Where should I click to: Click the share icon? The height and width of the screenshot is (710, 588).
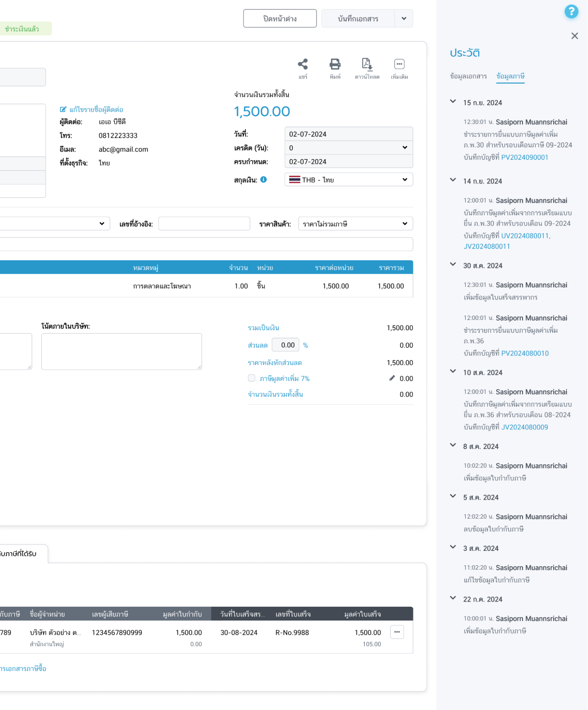(x=303, y=64)
